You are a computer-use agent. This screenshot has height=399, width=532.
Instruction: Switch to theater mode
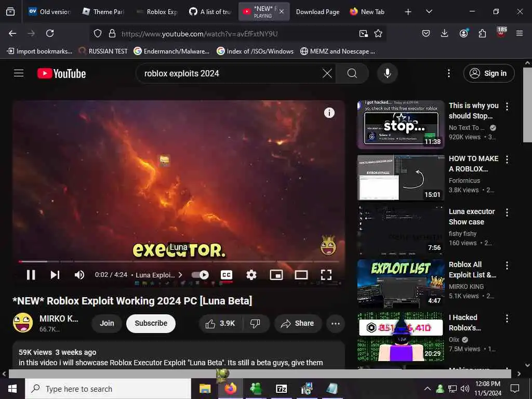301,275
